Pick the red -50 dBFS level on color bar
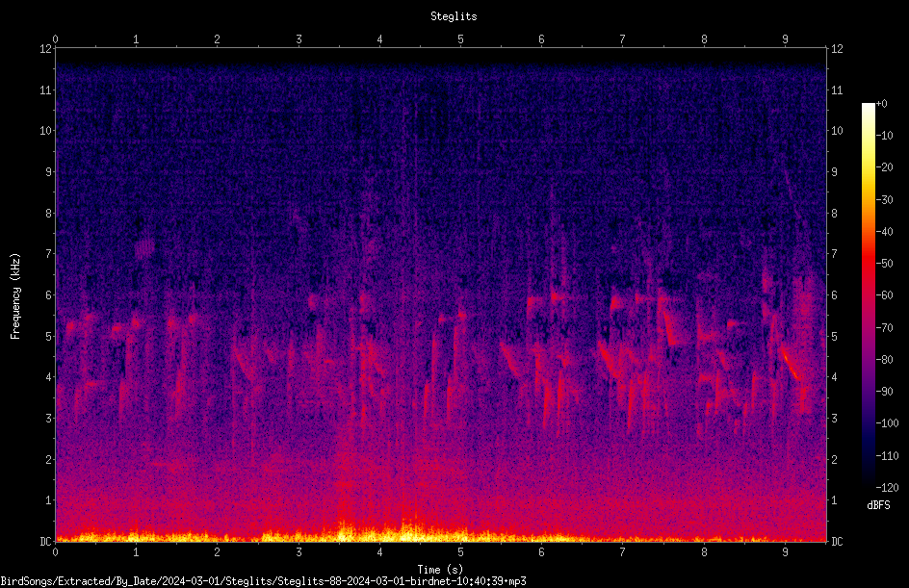The image size is (909, 588). 868,263
